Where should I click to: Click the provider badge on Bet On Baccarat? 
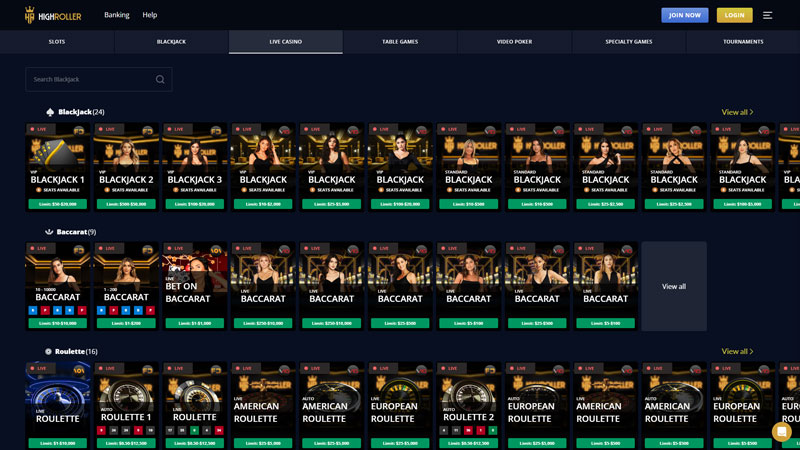click(x=216, y=250)
